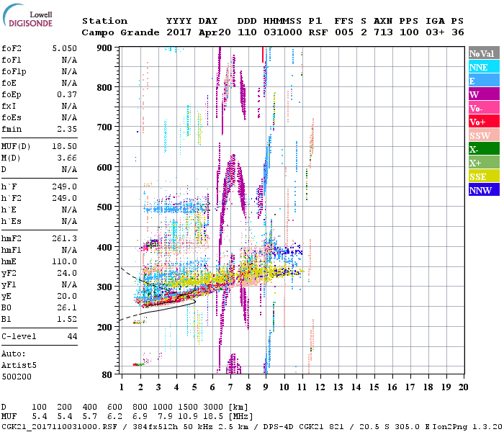
Task: Select the NoVal legend swatch
Action: point(484,53)
